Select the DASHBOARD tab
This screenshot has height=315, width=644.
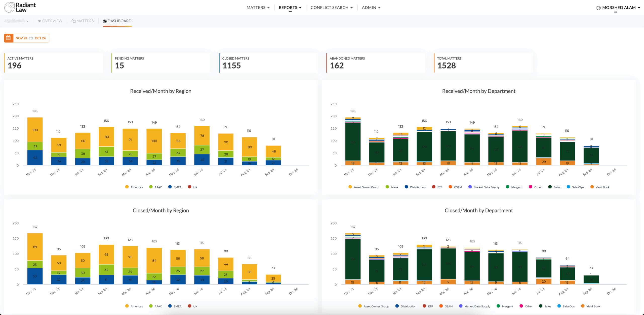pyautogui.click(x=117, y=21)
